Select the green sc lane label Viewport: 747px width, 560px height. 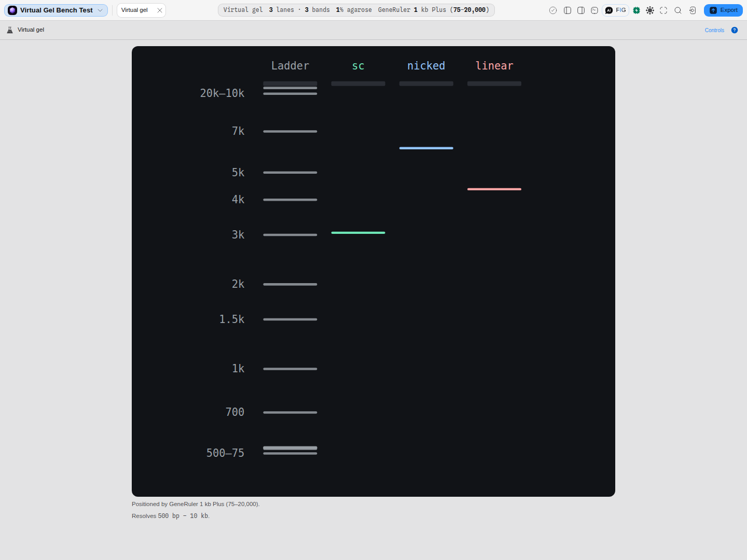358,66
